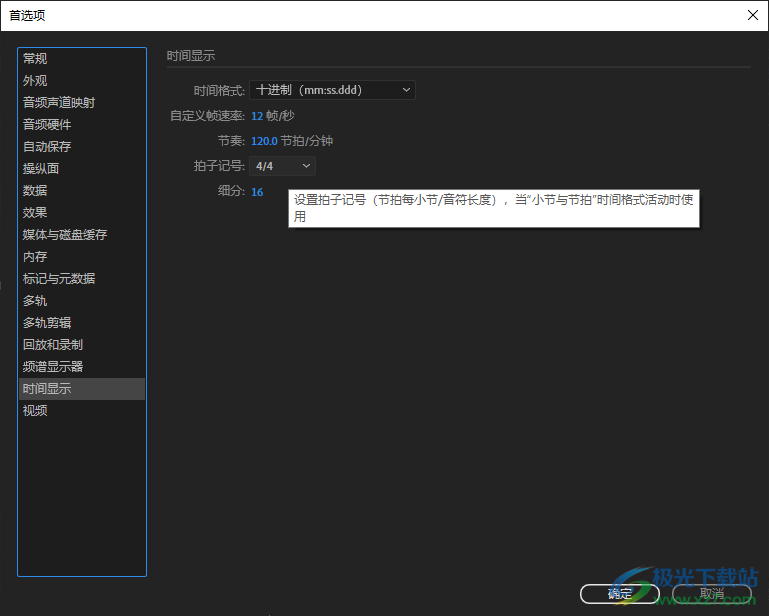Select 外观 in the preferences list
The height and width of the screenshot is (616, 769).
click(x=36, y=81)
